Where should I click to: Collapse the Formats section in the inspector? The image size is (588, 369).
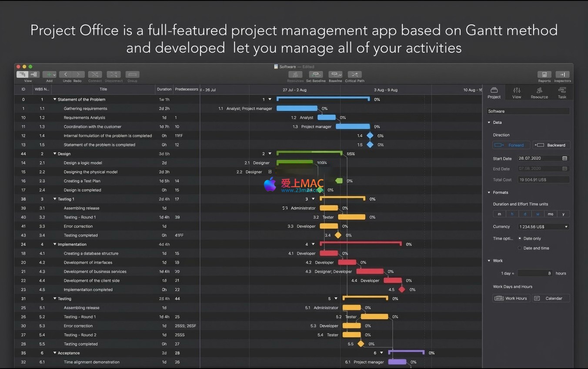tap(489, 192)
